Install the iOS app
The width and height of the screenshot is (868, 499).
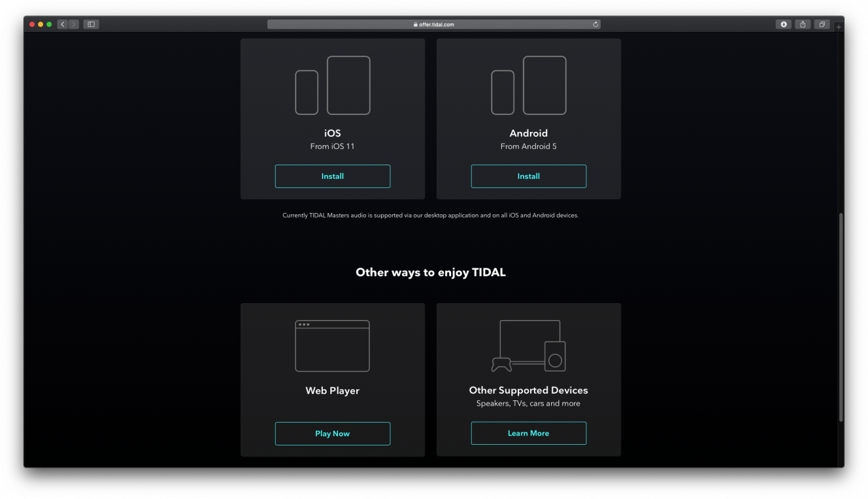[332, 176]
